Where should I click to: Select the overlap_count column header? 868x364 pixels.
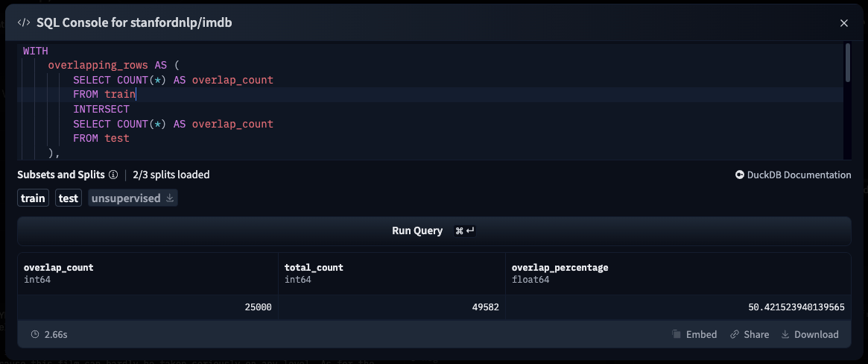[x=58, y=268]
